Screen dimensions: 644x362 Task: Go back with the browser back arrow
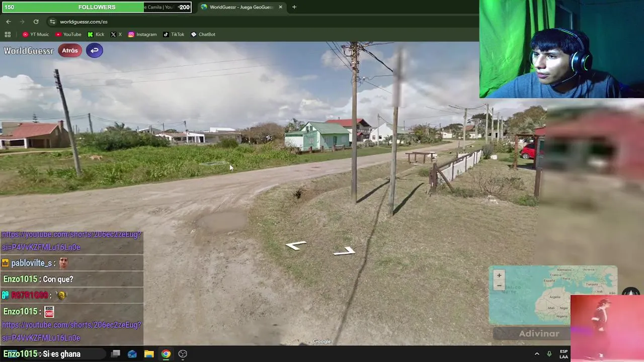point(9,22)
